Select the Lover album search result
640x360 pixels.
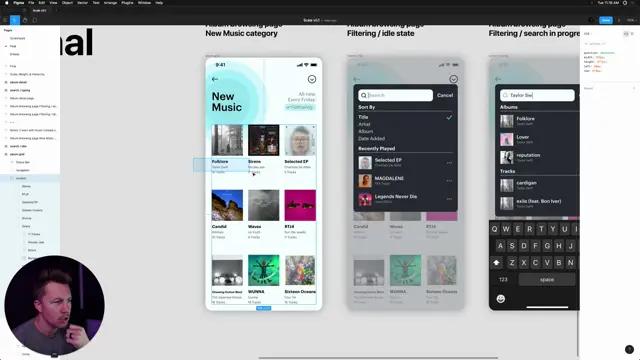pos(539,139)
